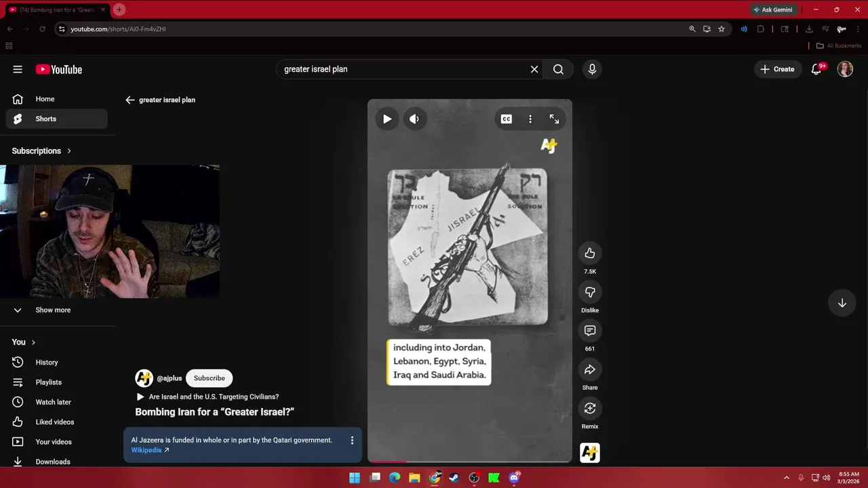Open the @ajplus channel name link
The width and height of the screenshot is (868, 488).
click(169, 378)
